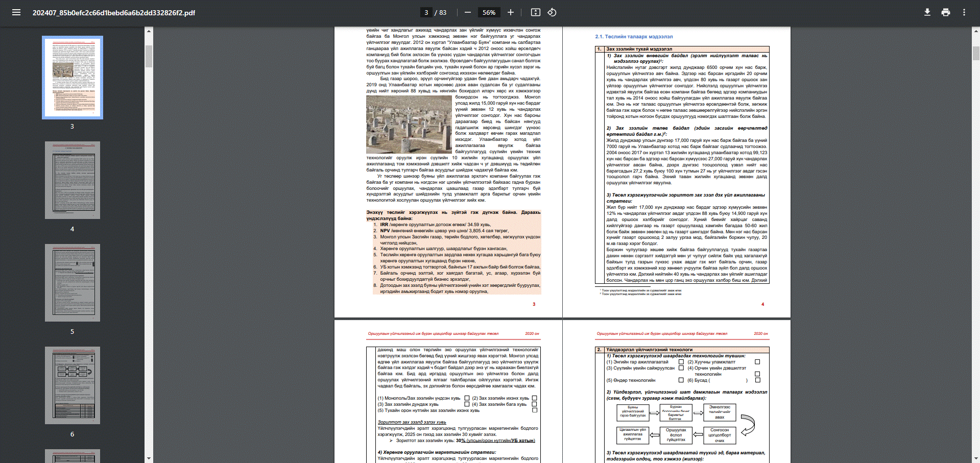Click the 'IRR' list item text
Viewport: 980px width, 463px height.
click(435, 225)
